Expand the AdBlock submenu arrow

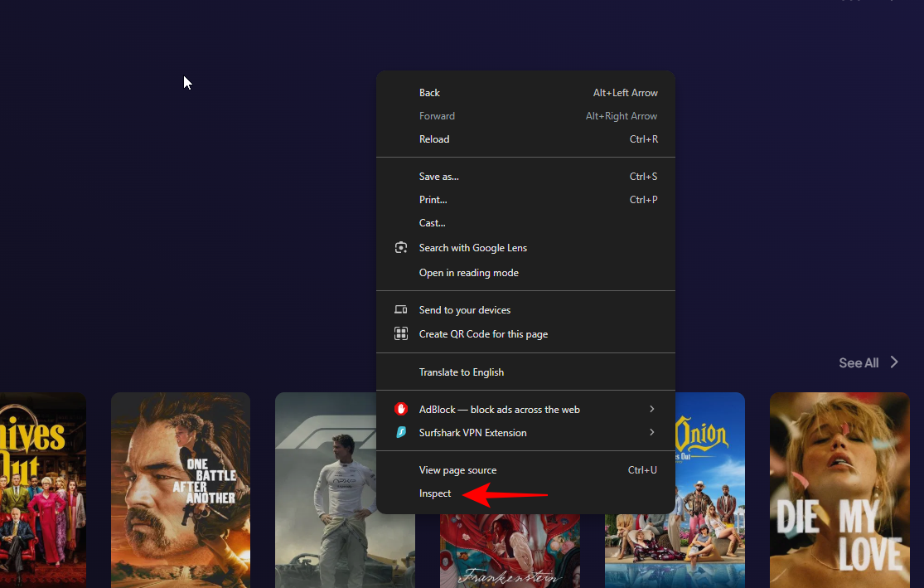(x=652, y=409)
